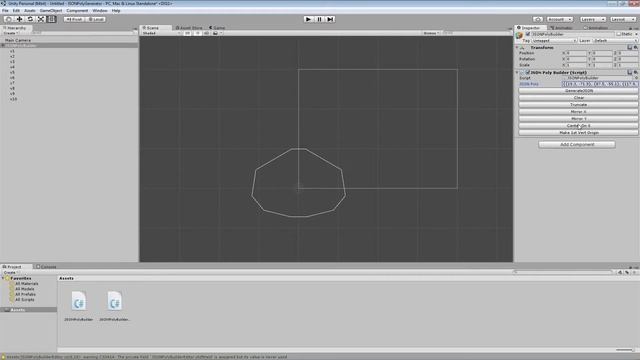This screenshot has height=360, width=640.
Task: Switch to the Scene tab
Action: pos(155,28)
